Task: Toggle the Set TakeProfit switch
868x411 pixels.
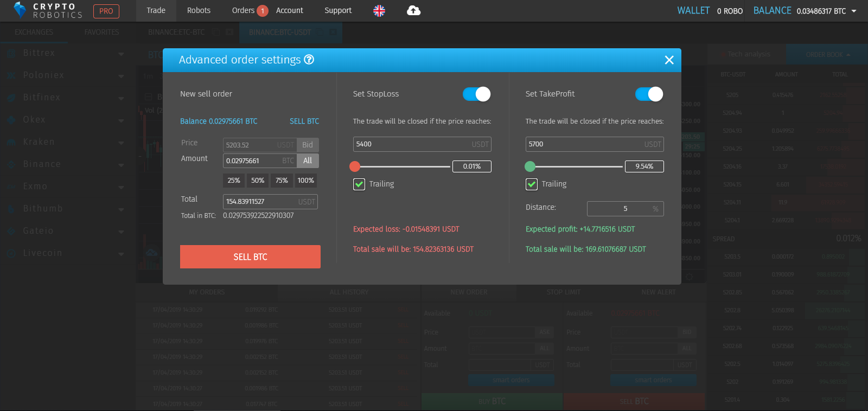Action: click(649, 94)
